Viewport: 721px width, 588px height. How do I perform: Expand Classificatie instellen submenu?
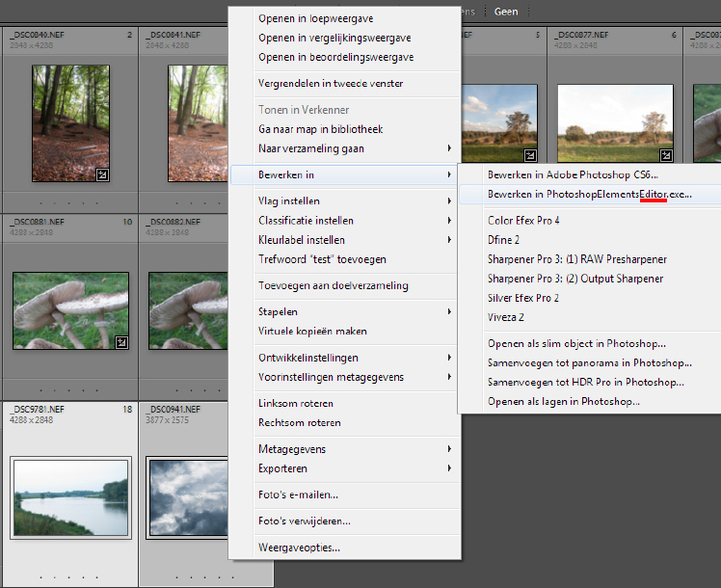[x=345, y=220]
